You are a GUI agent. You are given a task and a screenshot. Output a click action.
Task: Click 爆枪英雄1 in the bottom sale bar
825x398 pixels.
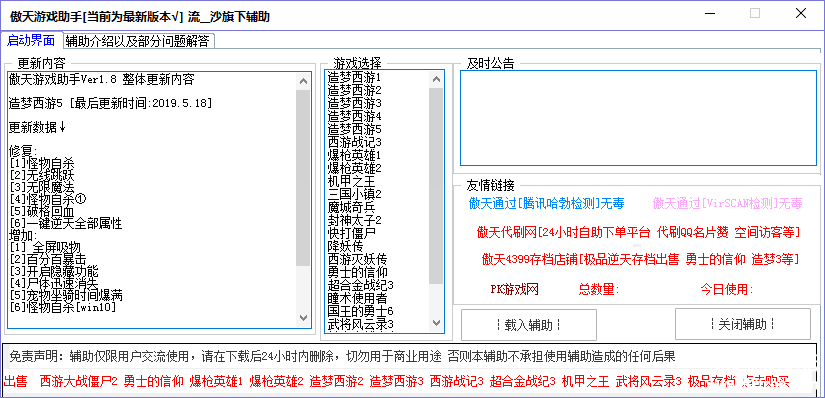point(216,381)
